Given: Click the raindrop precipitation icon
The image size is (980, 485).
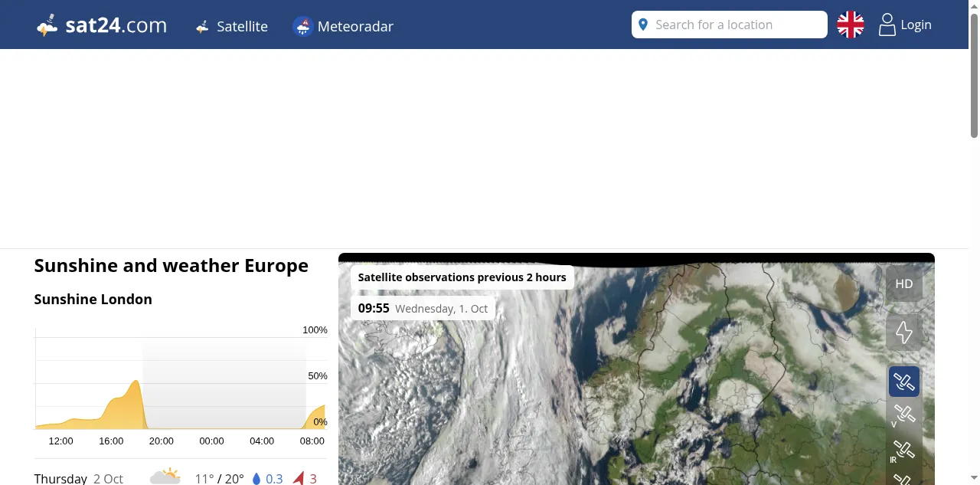Looking at the screenshot, I should pos(256,479).
